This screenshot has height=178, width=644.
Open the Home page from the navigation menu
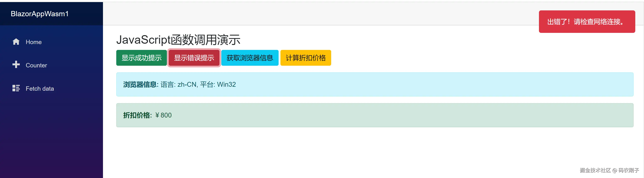[33, 42]
